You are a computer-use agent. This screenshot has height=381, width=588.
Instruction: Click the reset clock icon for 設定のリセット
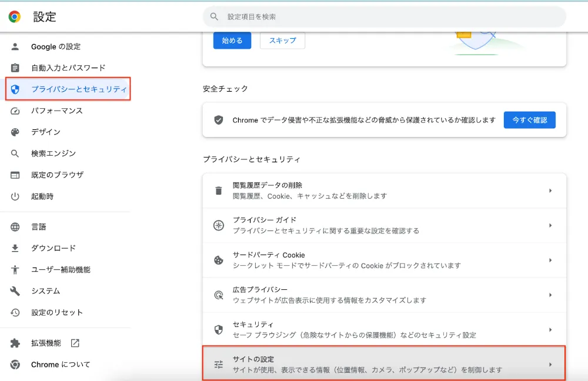point(15,312)
